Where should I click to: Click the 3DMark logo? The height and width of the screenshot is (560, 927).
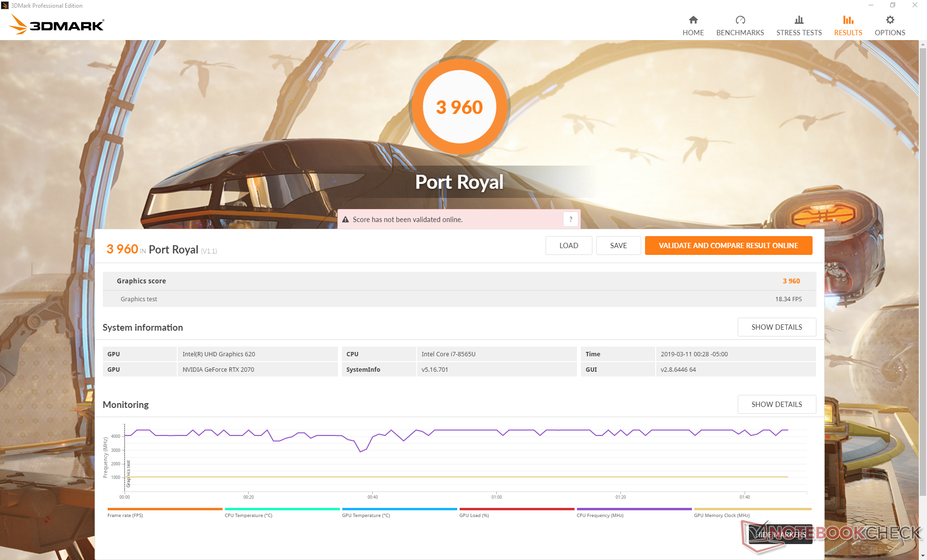tap(57, 25)
